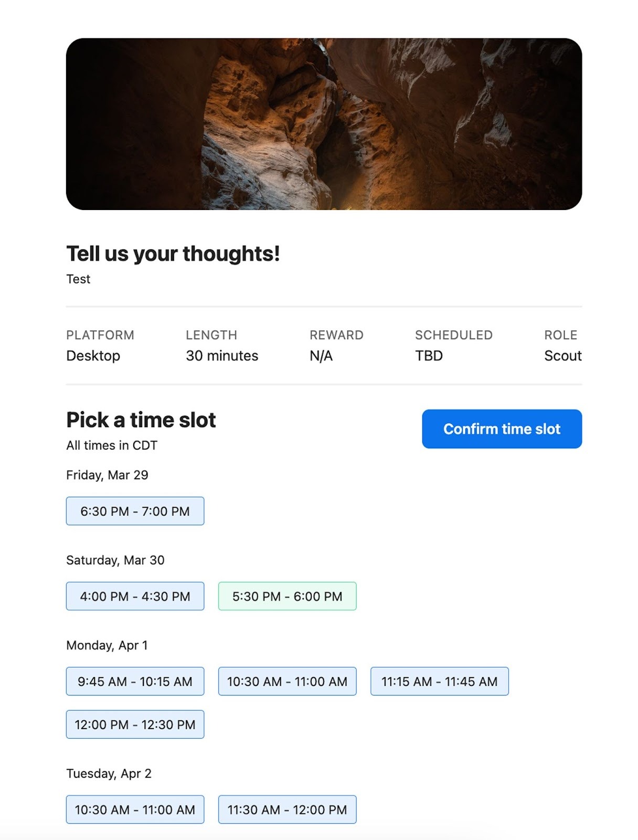Click the Scout role value
This screenshot has width=638, height=840.
click(x=562, y=355)
